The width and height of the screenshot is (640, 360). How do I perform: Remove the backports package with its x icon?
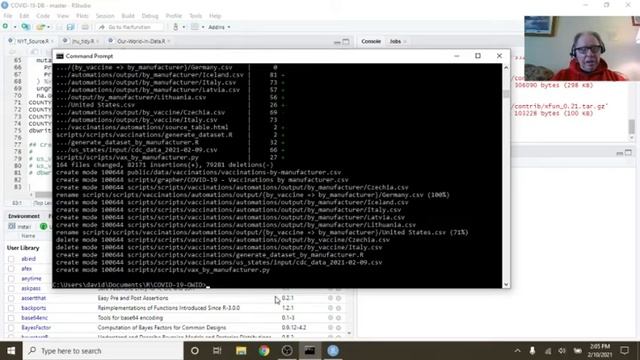coord(338,308)
